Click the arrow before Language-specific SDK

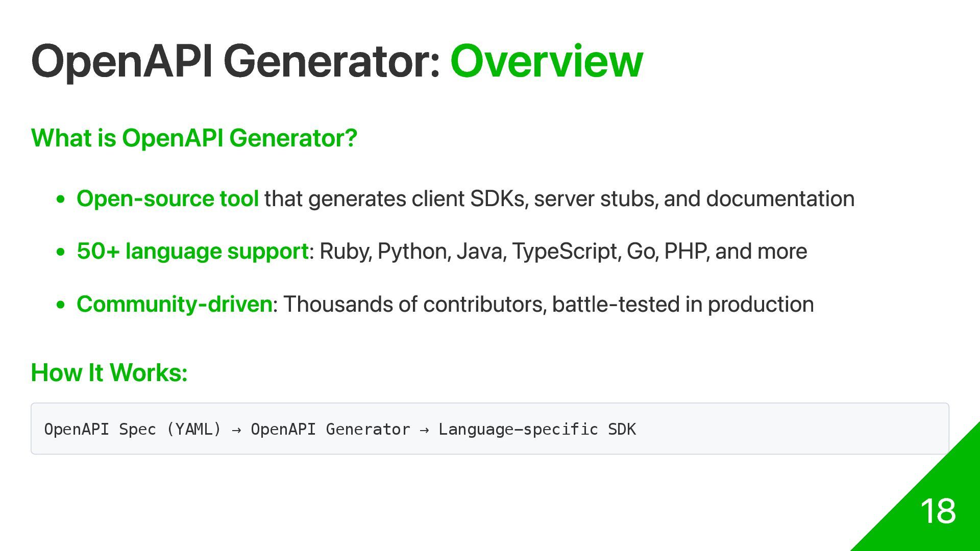tap(424, 430)
